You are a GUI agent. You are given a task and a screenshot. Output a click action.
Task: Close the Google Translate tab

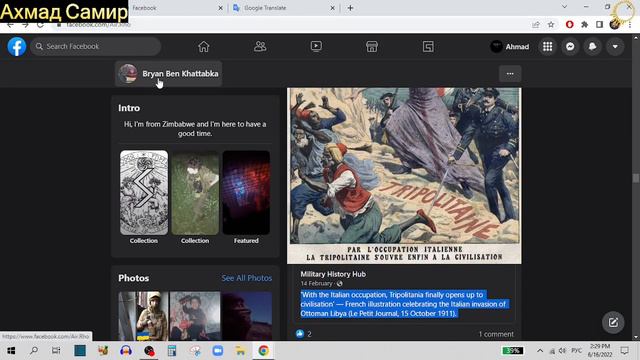[332, 8]
